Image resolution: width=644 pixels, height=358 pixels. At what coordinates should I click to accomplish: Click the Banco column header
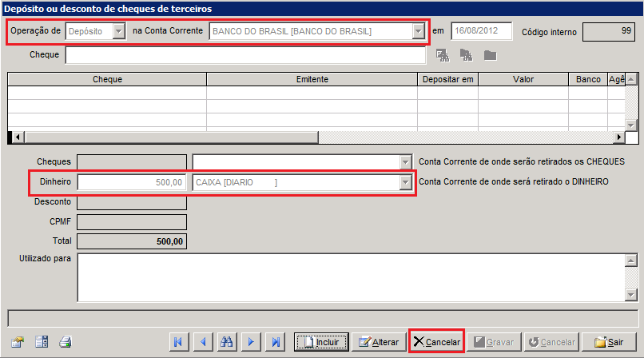coord(588,79)
